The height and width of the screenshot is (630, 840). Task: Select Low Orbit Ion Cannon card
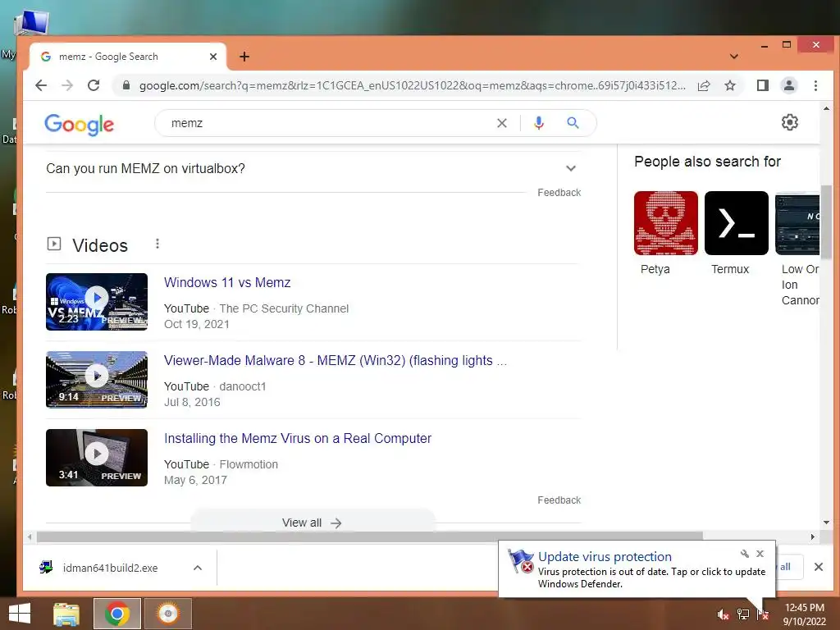point(797,249)
